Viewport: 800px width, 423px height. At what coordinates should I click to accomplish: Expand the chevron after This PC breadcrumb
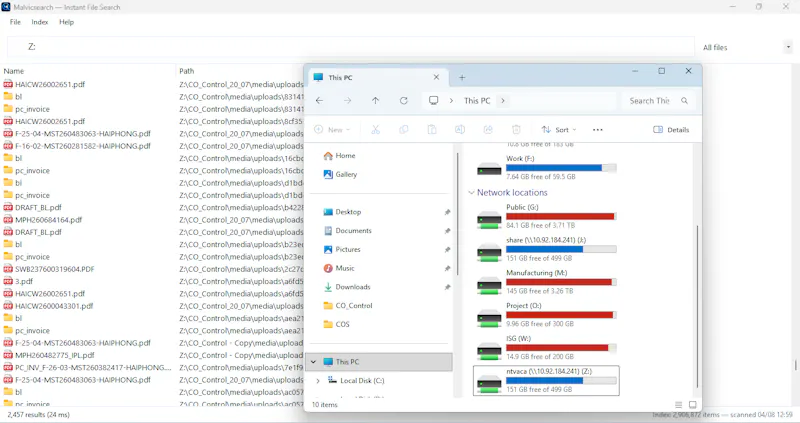pos(503,101)
